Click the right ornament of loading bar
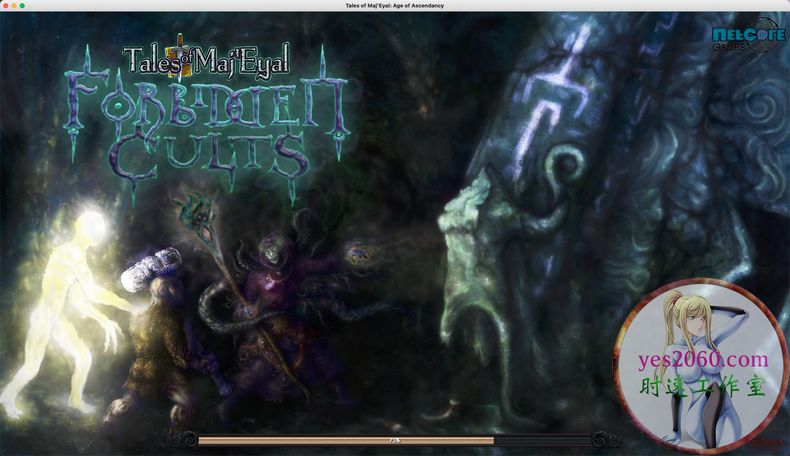The width and height of the screenshot is (790, 456). (606, 439)
